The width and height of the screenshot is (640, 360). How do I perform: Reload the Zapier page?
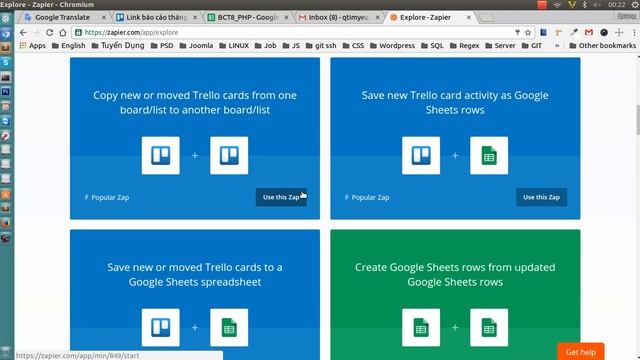tap(49, 32)
